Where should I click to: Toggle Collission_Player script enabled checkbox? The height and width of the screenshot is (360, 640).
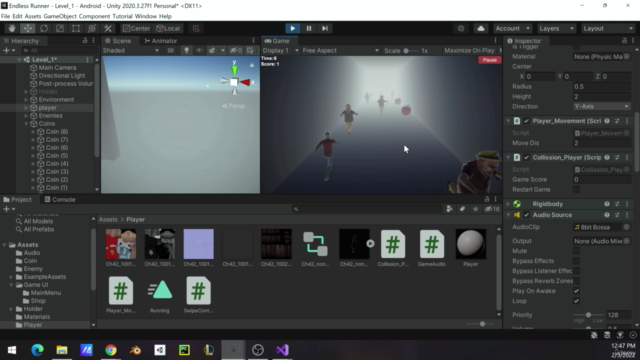(x=527, y=157)
